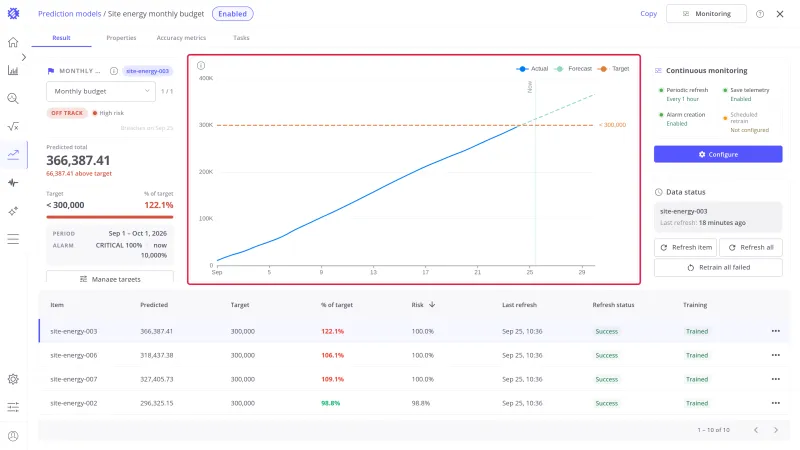Click the Manage targets button

tap(110, 279)
